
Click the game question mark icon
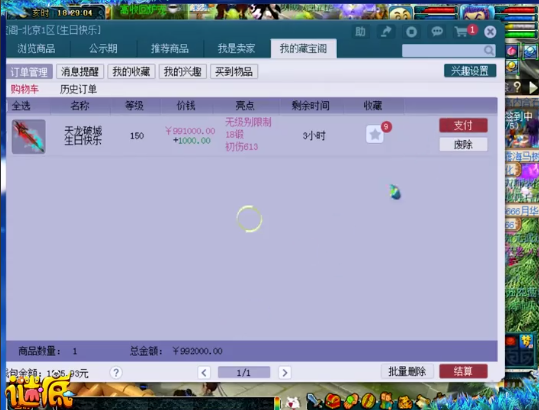pos(517,87)
